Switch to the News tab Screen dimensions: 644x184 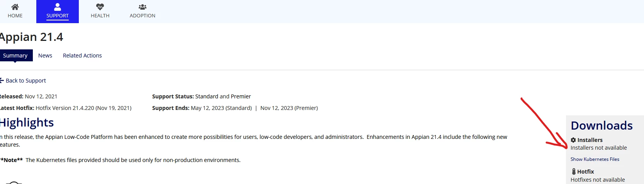[x=45, y=56]
